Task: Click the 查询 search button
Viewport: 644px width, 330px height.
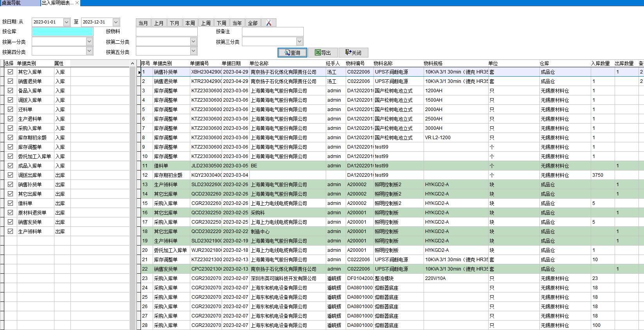Action: tap(292, 52)
